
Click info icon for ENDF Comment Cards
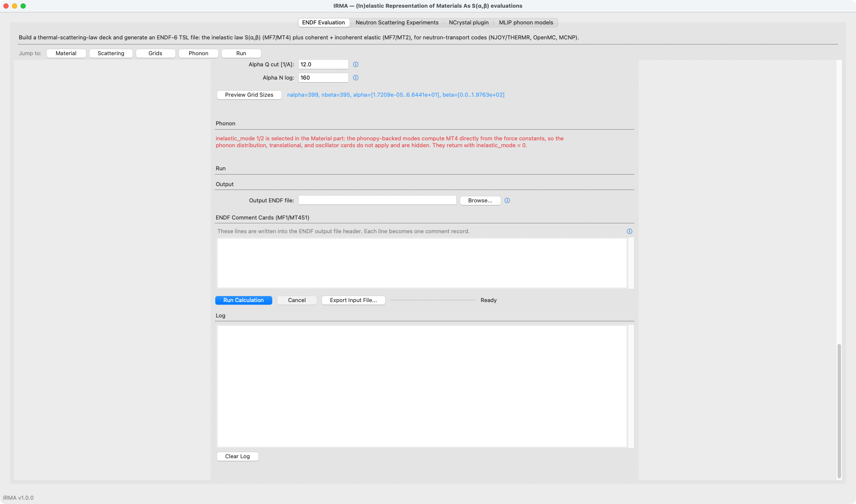(630, 231)
